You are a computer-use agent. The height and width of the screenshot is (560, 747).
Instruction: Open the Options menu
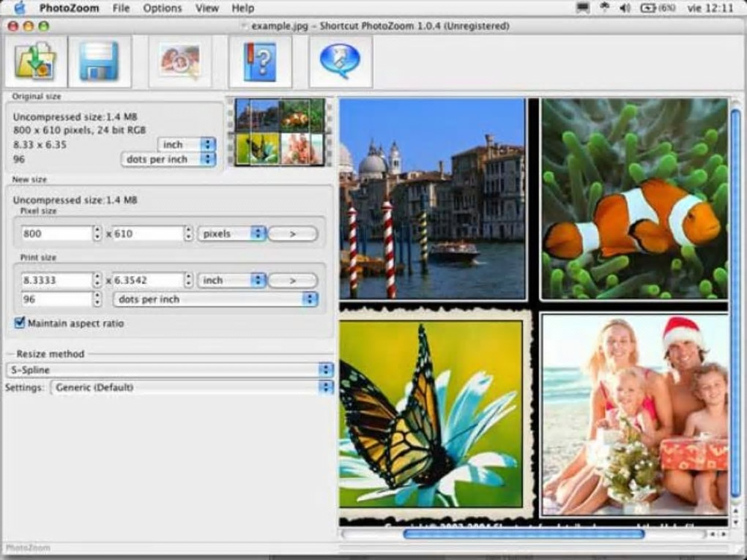point(162,8)
